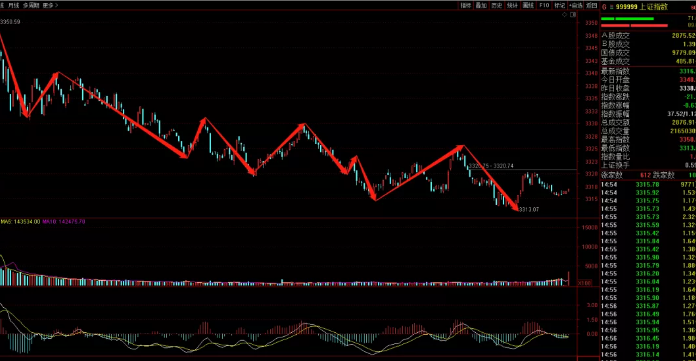The height and width of the screenshot is (361, 696).
Task: Open the 指标 indicator list
Action: (466, 5)
